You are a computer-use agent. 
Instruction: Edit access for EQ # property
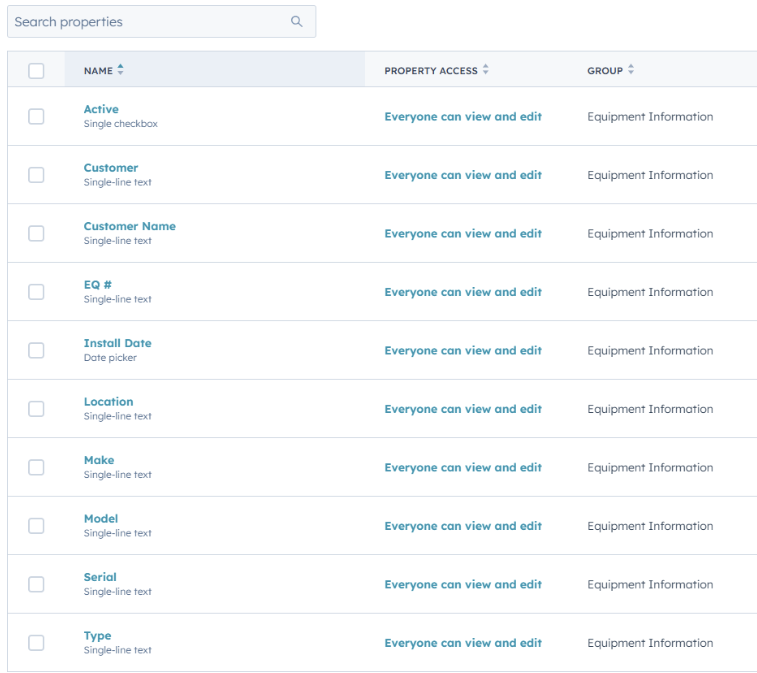[463, 292]
